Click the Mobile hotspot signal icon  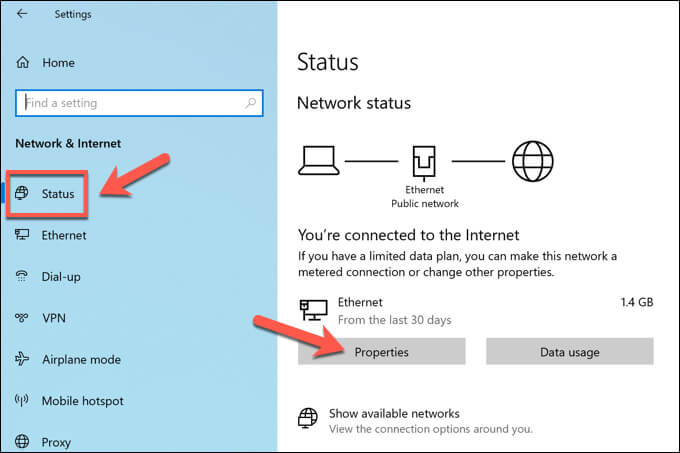pyautogui.click(x=22, y=401)
